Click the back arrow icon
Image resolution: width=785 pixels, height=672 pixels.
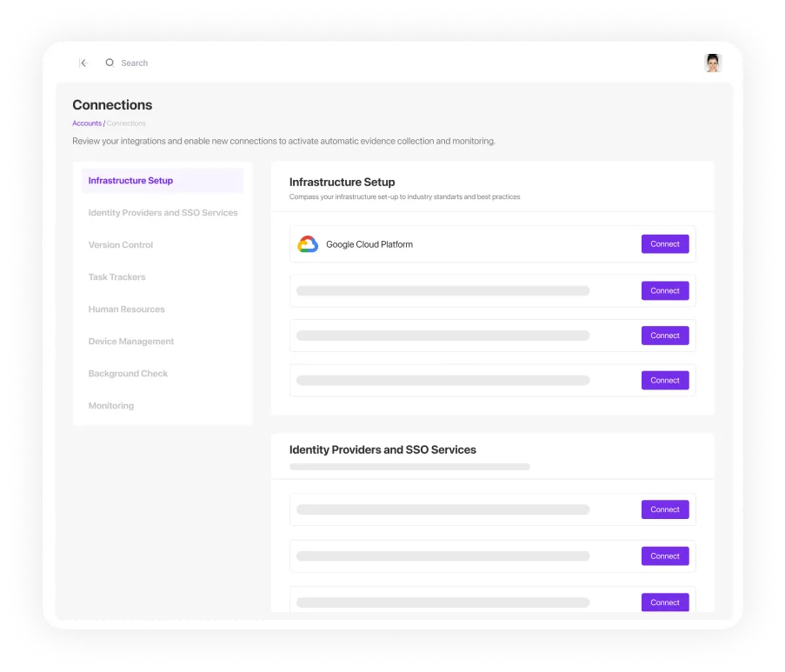[83, 63]
